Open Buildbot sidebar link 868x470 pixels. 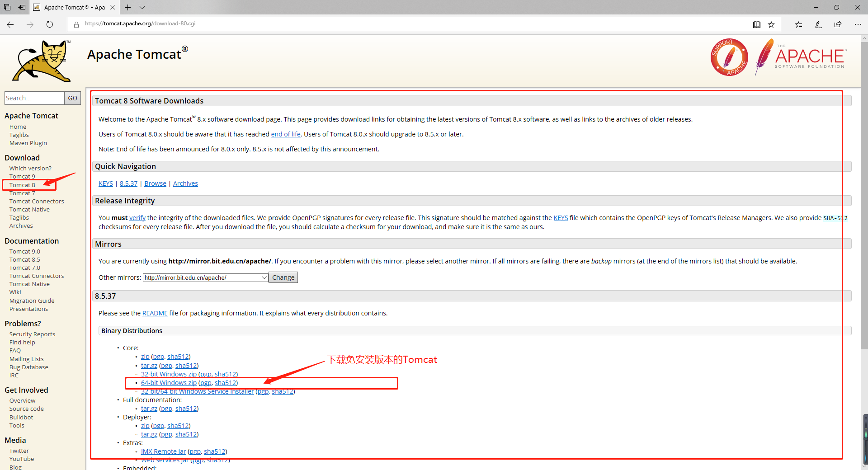tap(21, 418)
